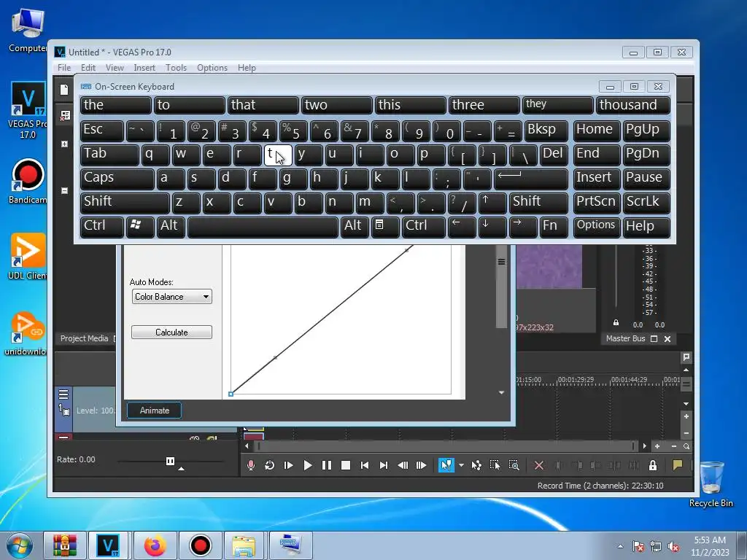Screen dimensions: 747x560
Task: Click the keyboard Options key
Action: [x=597, y=227]
